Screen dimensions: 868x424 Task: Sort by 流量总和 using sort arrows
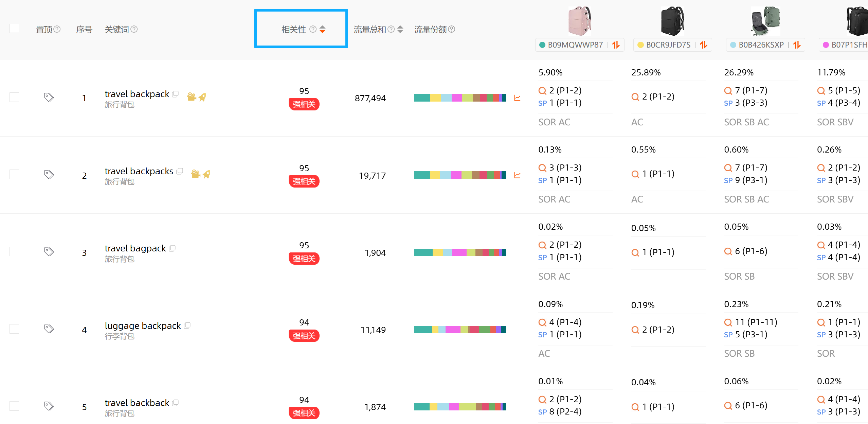(400, 30)
